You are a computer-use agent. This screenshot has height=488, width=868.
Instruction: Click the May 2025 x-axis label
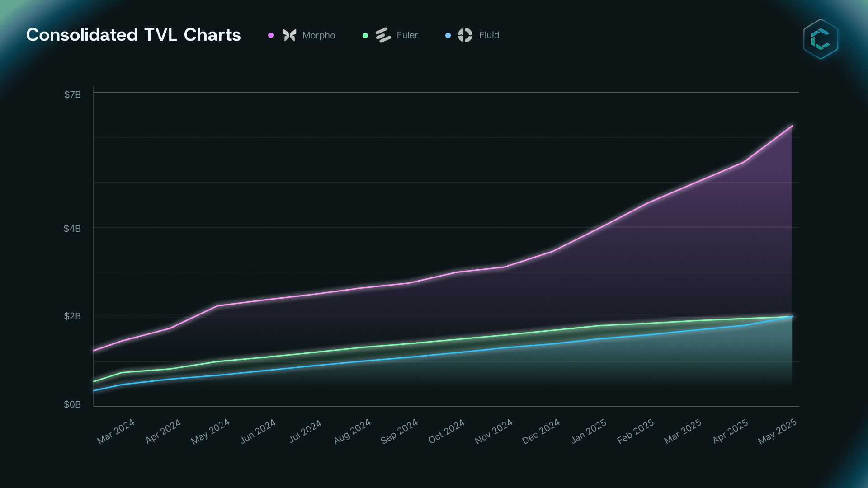pyautogui.click(x=777, y=432)
